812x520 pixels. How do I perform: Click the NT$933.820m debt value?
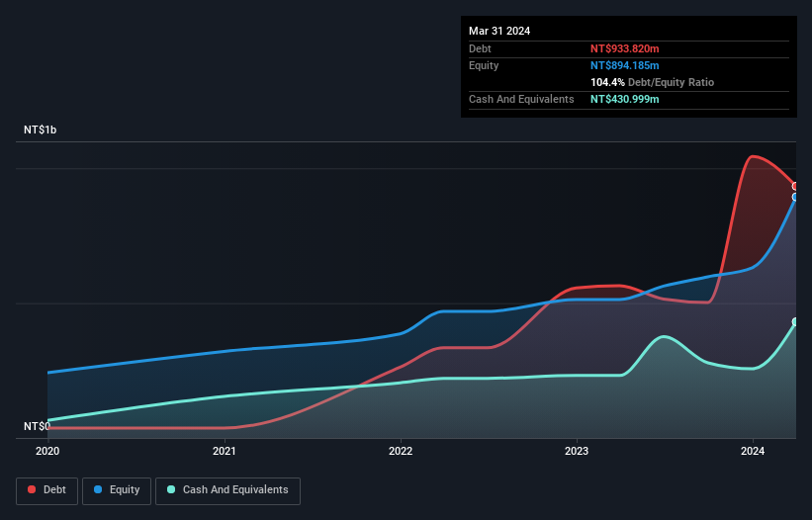pyautogui.click(x=624, y=48)
